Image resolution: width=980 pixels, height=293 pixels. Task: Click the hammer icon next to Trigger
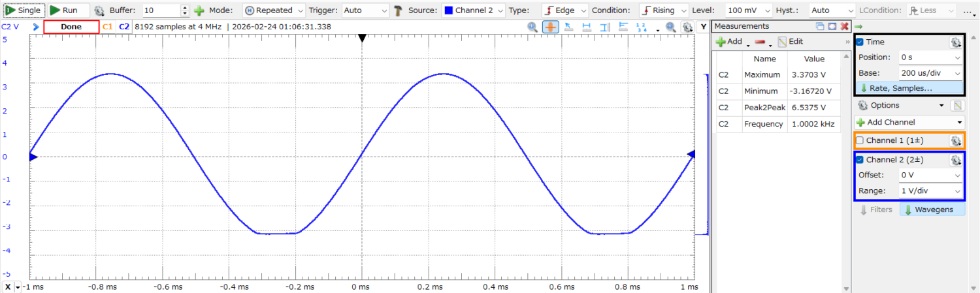[x=398, y=10]
